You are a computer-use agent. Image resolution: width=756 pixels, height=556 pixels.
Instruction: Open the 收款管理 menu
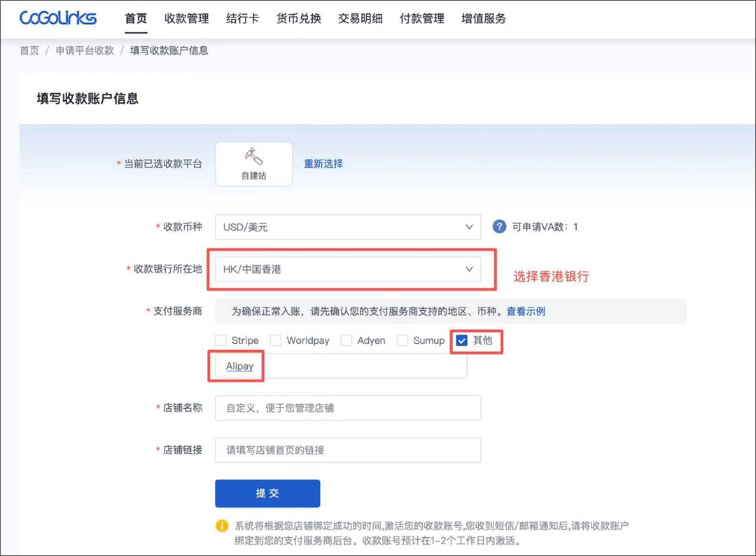point(186,19)
